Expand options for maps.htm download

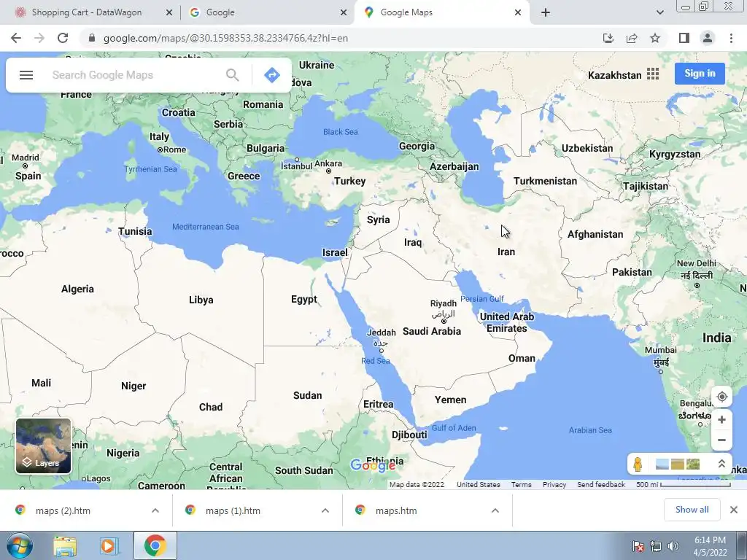point(495,510)
